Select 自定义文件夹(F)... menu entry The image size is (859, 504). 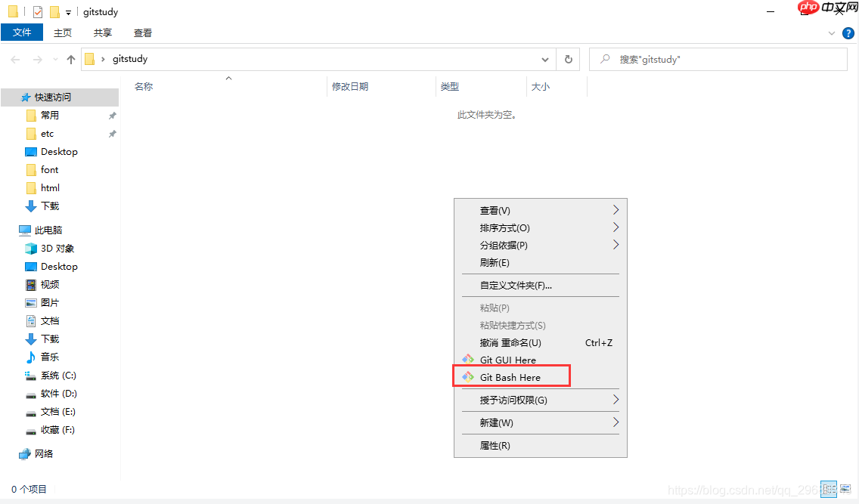tap(540, 285)
